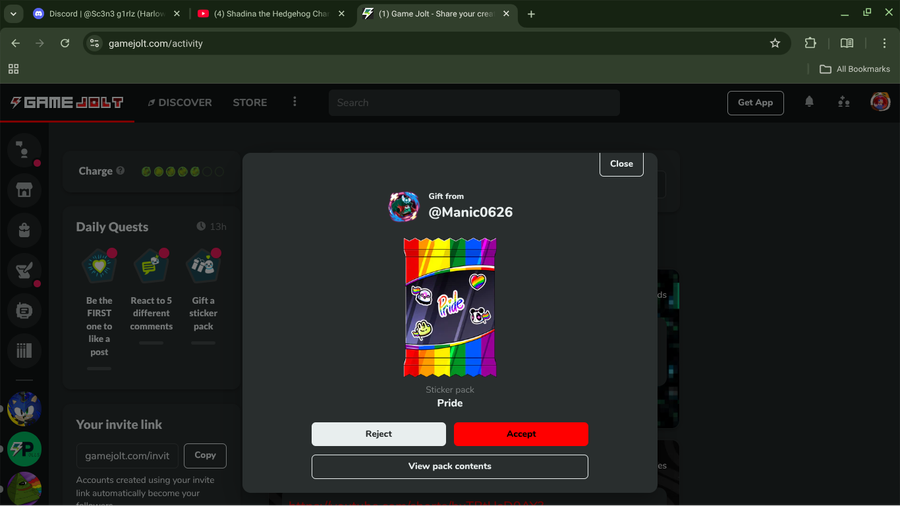Open the All Bookmarks folder
Screen dimensions: 900x506
click(x=855, y=69)
